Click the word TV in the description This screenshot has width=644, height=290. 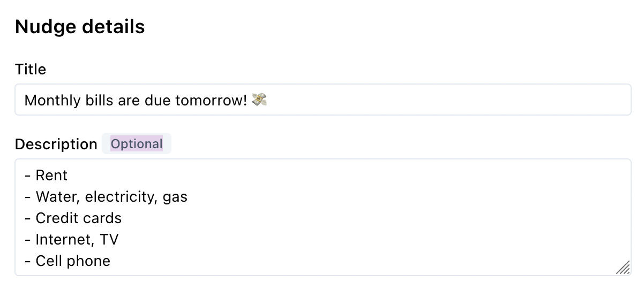[109, 240]
